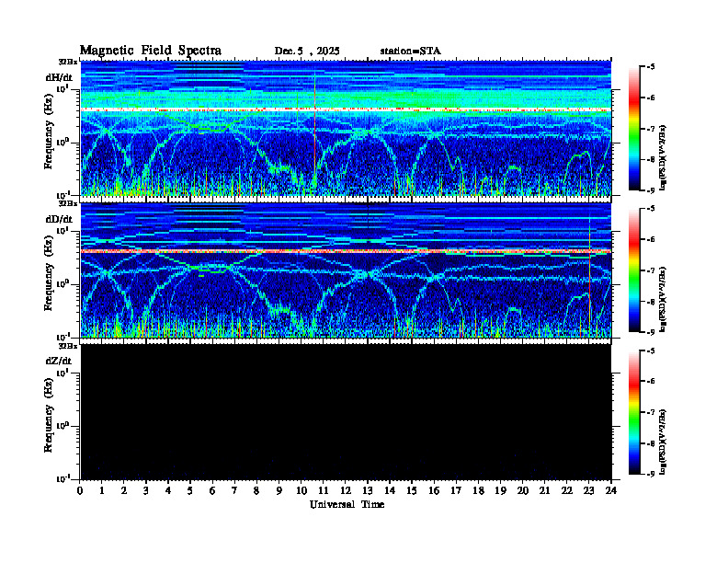Click the dD/dt spectrogram plot

(346, 270)
